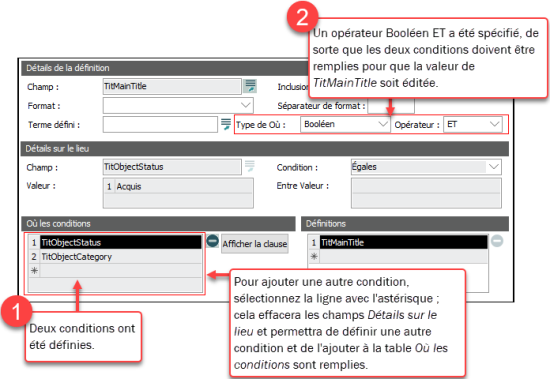This screenshot has height=379, width=550.
Task: Click the Détails sur le lieu header
Action: tap(265, 149)
